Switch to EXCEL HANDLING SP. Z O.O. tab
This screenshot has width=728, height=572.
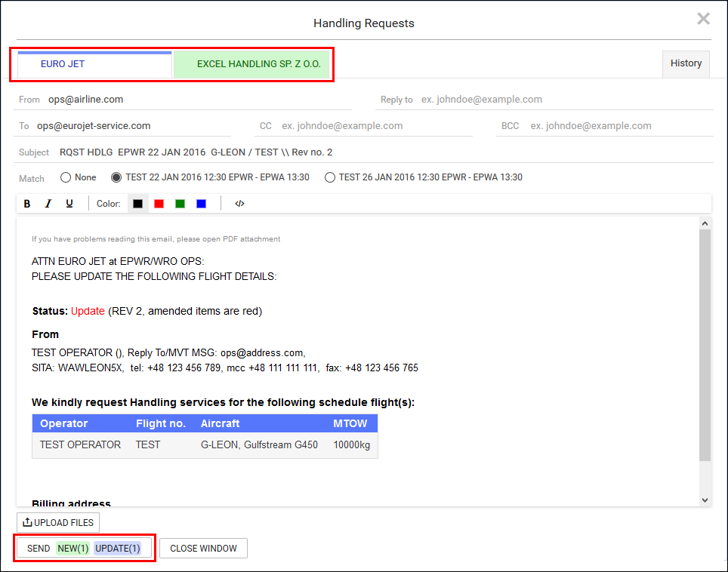click(x=251, y=64)
